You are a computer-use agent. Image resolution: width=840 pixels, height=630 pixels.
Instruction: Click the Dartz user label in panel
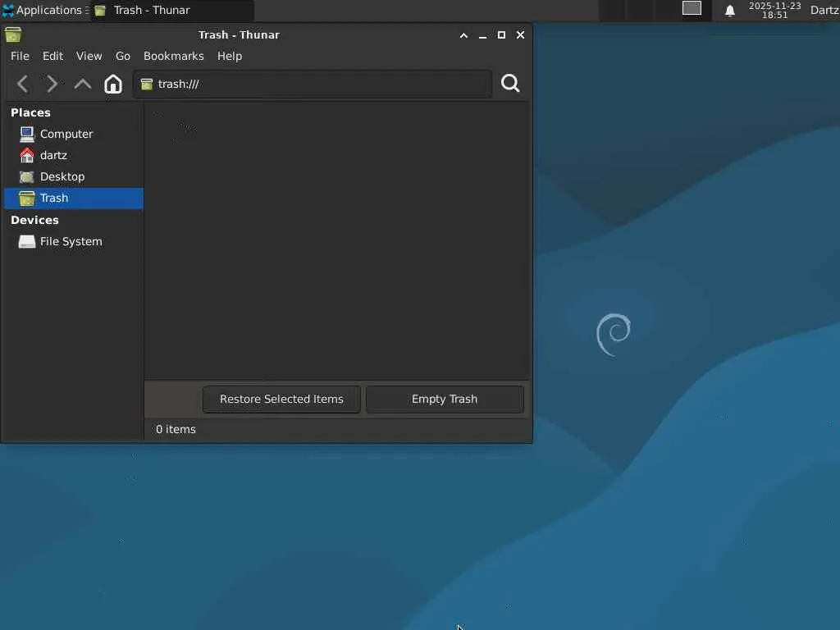click(x=824, y=10)
